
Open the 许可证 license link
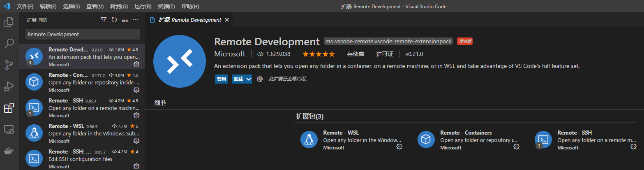(x=385, y=54)
